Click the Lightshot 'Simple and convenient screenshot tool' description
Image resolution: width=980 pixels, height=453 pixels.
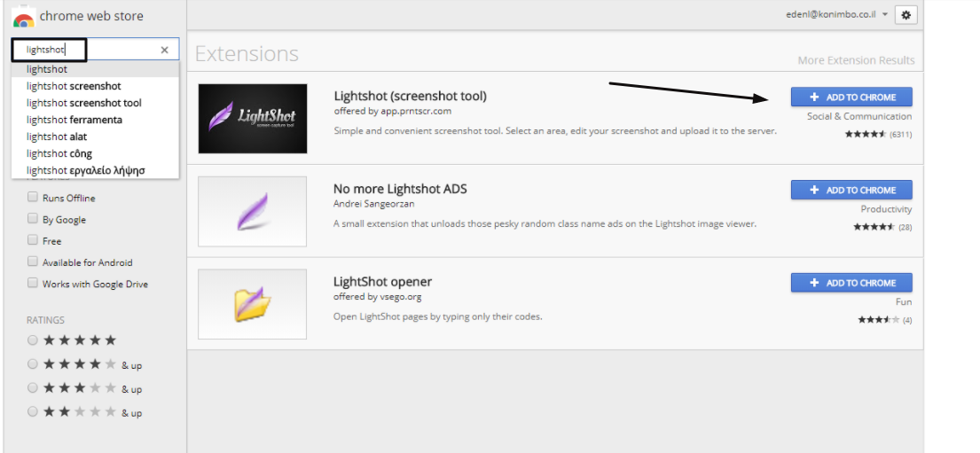(555, 131)
